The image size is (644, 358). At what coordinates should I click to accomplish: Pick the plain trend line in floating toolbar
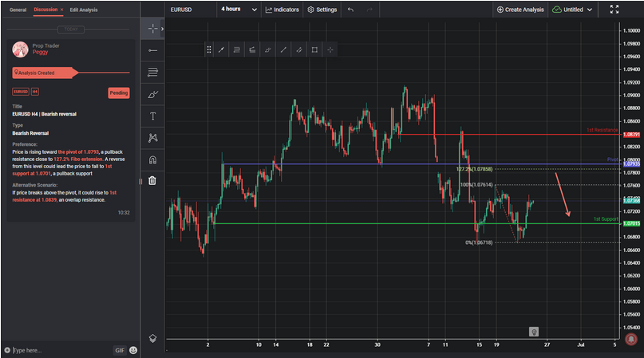(x=283, y=49)
